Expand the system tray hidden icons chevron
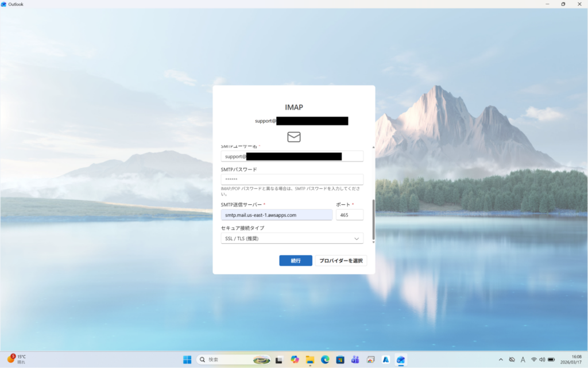Screen dimensions: 588x368 [501, 359]
